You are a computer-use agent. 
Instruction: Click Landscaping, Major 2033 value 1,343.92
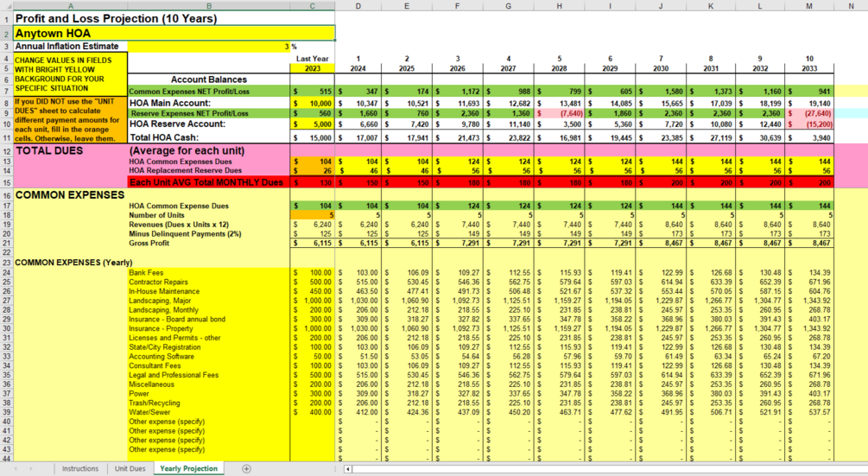click(x=809, y=301)
